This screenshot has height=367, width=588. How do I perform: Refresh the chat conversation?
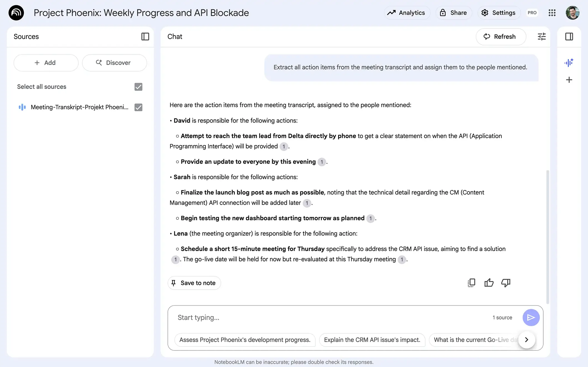pyautogui.click(x=501, y=36)
